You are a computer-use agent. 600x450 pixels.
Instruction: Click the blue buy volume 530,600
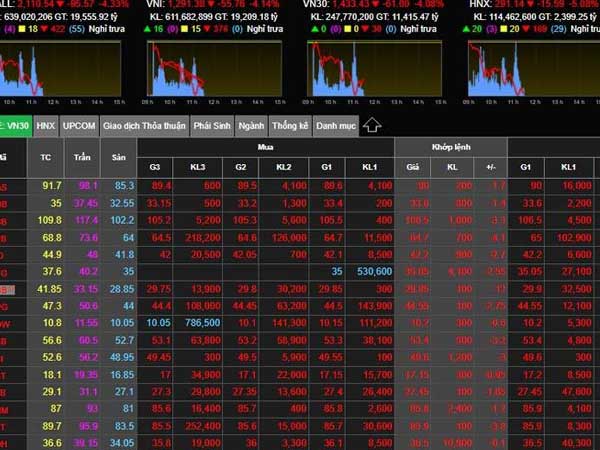coord(374,272)
